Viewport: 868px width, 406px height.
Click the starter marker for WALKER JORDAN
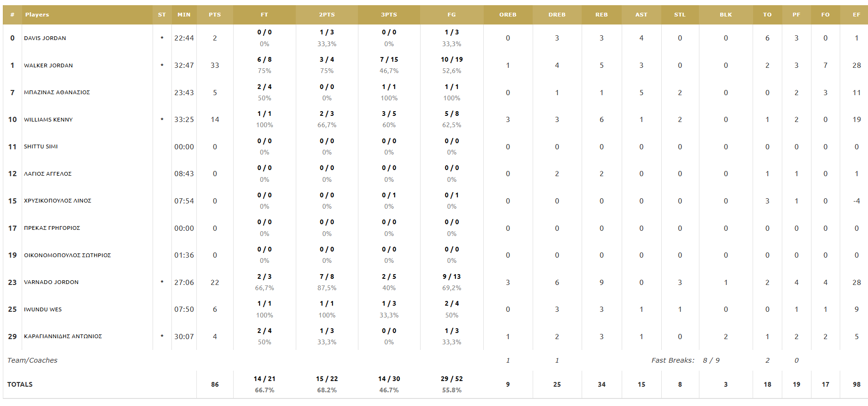pos(162,65)
